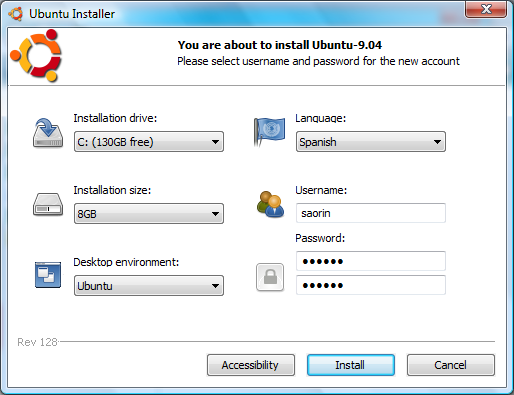This screenshot has width=514, height=395.
Task: Focus the Username field containing saorin
Action: pos(371,213)
